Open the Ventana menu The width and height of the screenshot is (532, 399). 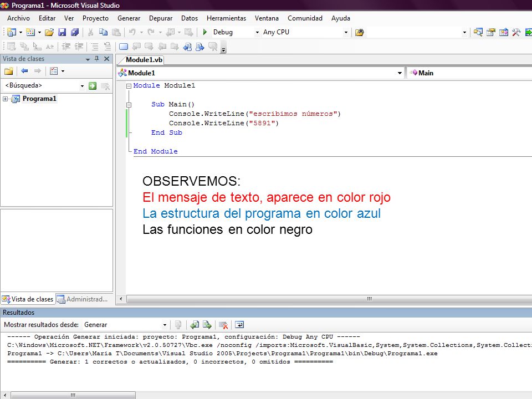(x=267, y=18)
